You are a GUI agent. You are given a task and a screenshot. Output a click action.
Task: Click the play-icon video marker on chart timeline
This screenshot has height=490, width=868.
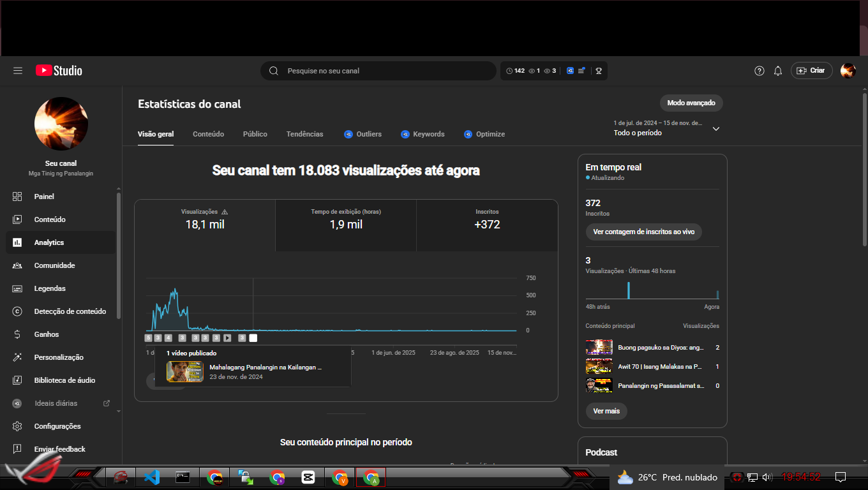(227, 338)
